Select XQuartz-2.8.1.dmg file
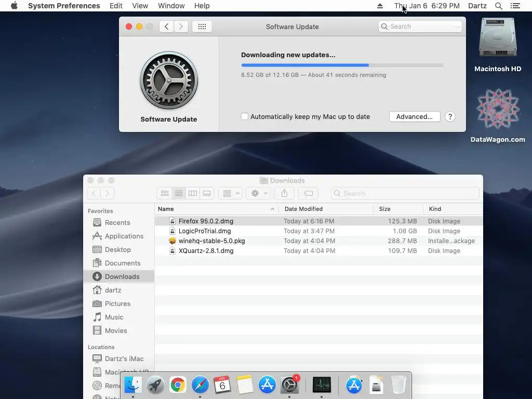Image resolution: width=532 pixels, height=399 pixels. tap(318, 251)
